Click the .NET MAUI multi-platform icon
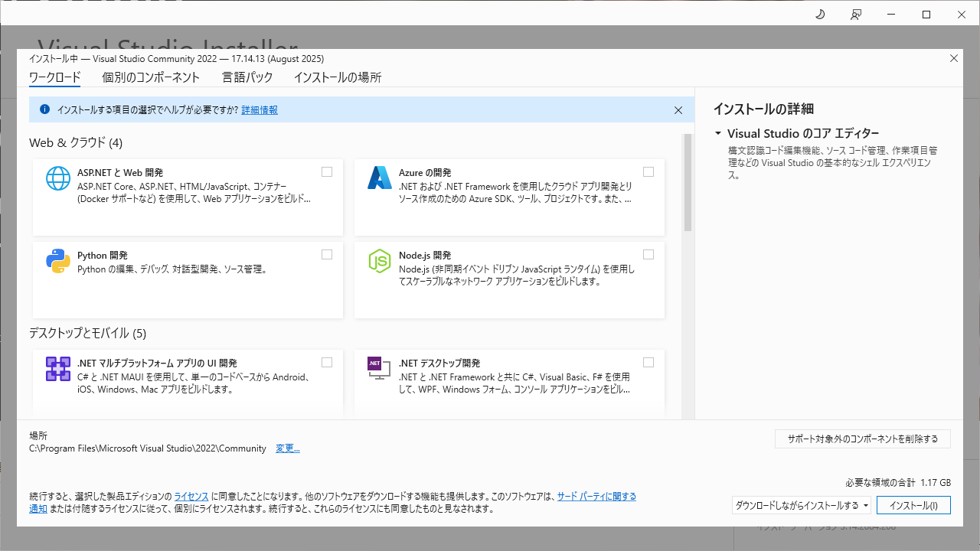This screenshot has height=551, width=980. [x=58, y=369]
